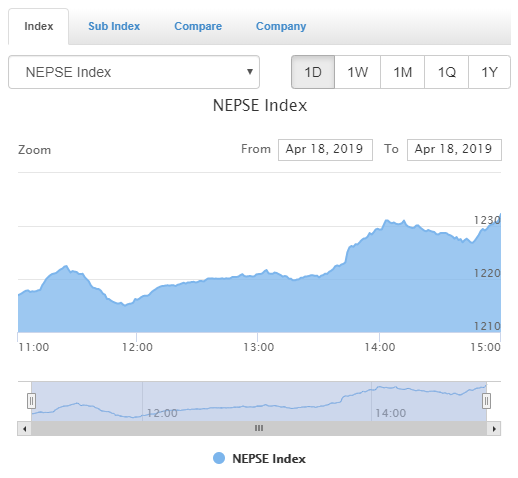
Task: Click the 13:00 x-axis label
Action: point(258,347)
